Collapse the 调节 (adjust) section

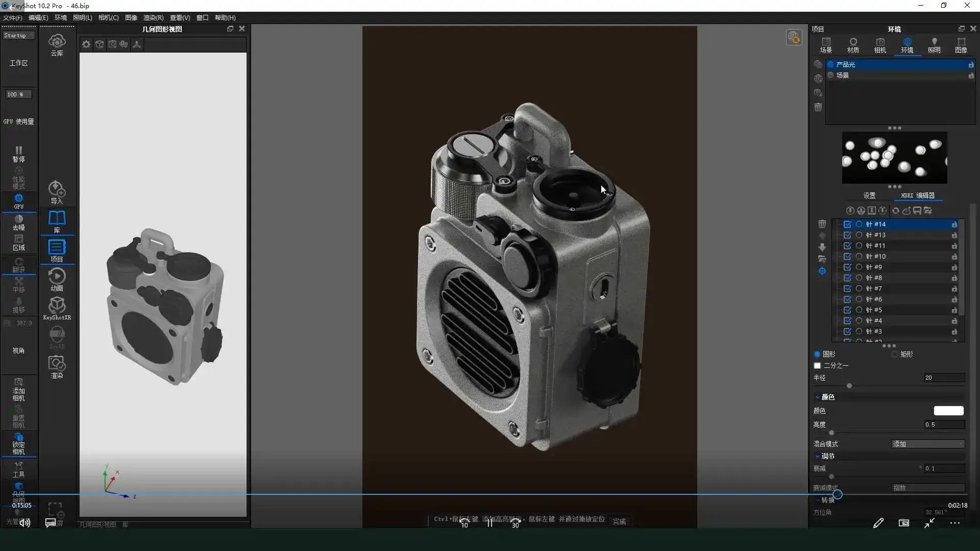pos(818,456)
